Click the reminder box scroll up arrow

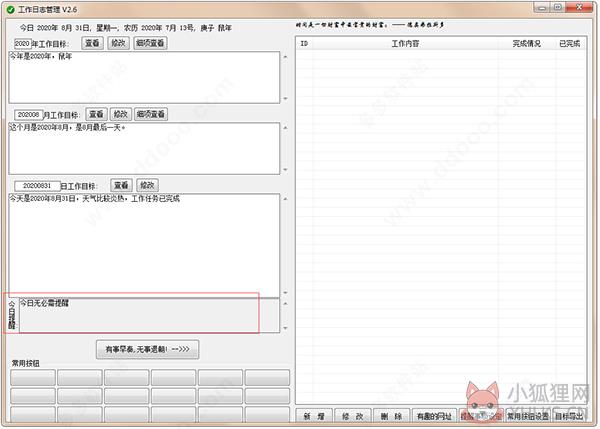[285, 303]
